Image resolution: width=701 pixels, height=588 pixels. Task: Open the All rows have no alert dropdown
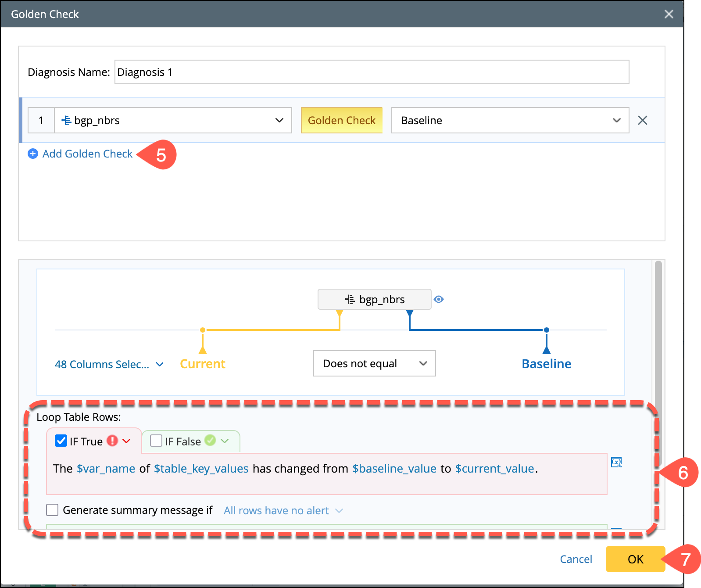point(283,511)
